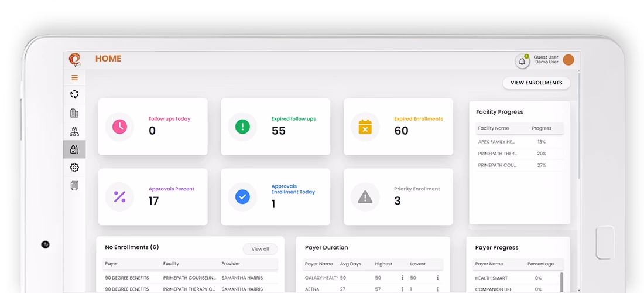Select PRIMEPATH THER... facility row
644x293 pixels.
coord(519,154)
